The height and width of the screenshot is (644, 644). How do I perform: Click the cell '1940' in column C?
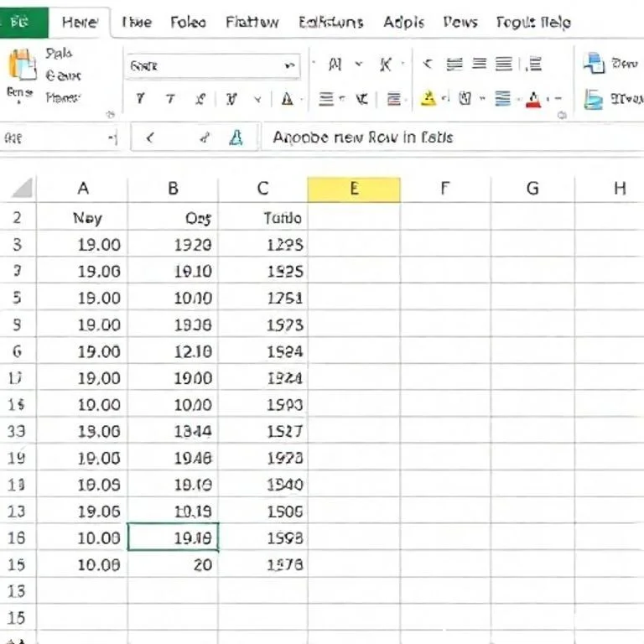(262, 485)
